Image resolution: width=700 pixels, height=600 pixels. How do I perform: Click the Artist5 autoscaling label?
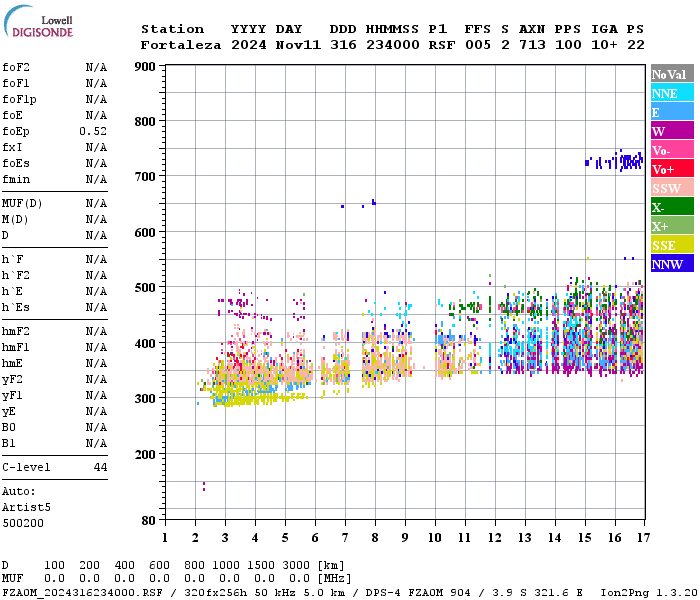(26, 508)
